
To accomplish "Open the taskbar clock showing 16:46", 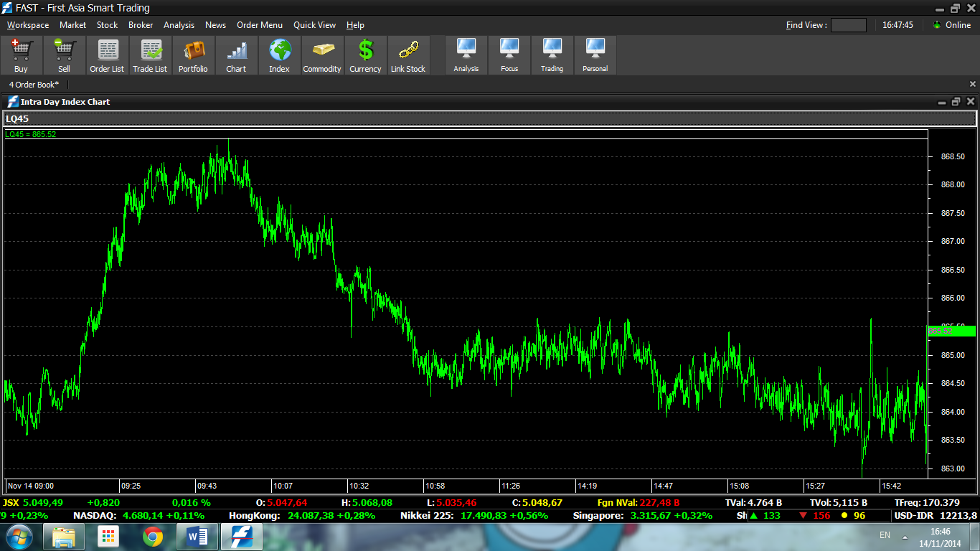I will [940, 537].
